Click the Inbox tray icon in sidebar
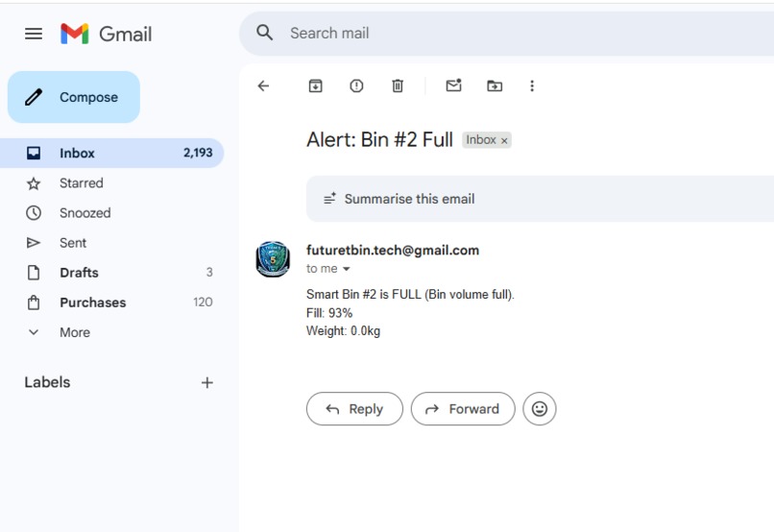The image size is (774, 532). (34, 153)
